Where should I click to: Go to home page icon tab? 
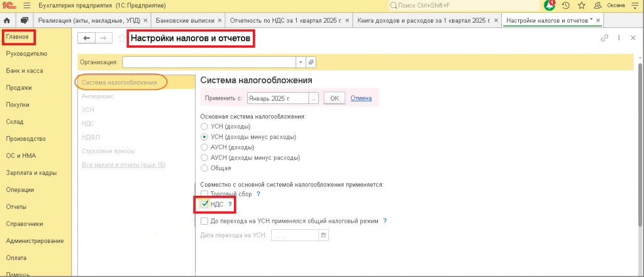8,20
